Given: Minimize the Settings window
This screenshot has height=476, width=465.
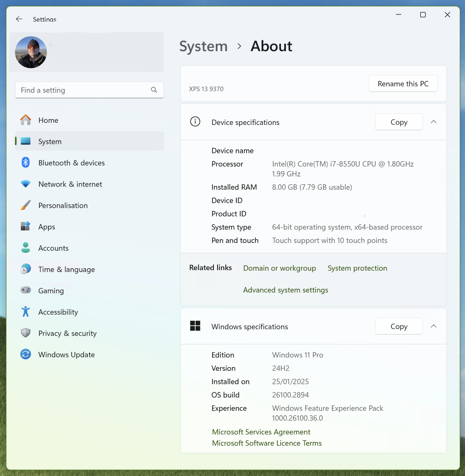Looking at the screenshot, I should [398, 15].
